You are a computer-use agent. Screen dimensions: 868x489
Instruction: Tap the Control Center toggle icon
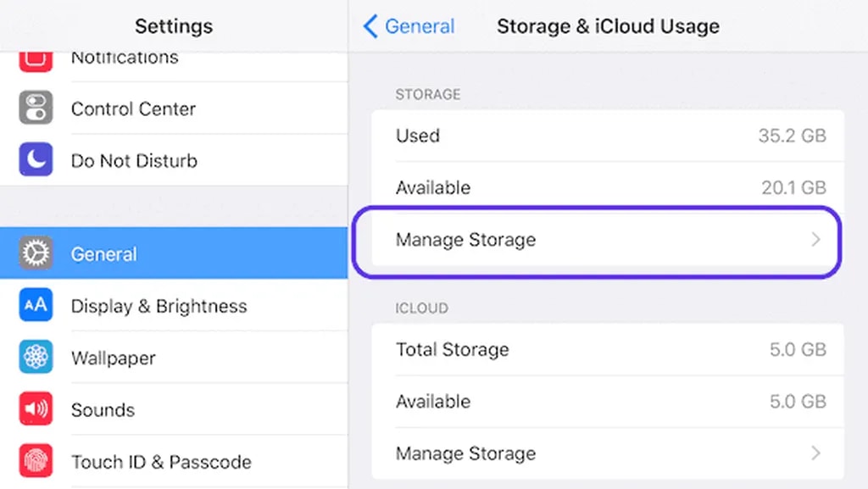pos(36,108)
